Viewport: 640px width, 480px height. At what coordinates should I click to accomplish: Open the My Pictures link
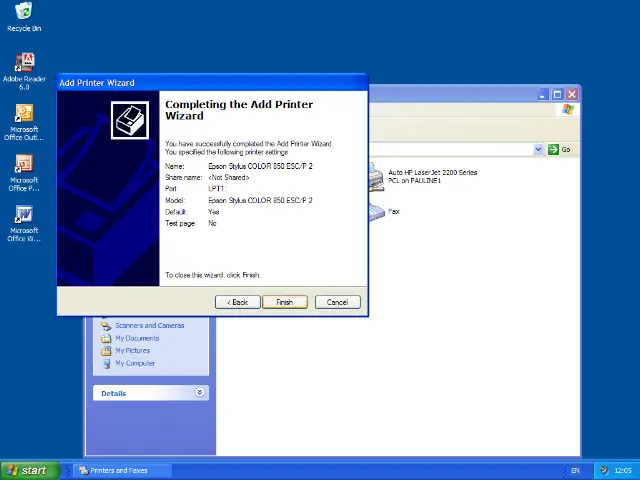(x=133, y=351)
